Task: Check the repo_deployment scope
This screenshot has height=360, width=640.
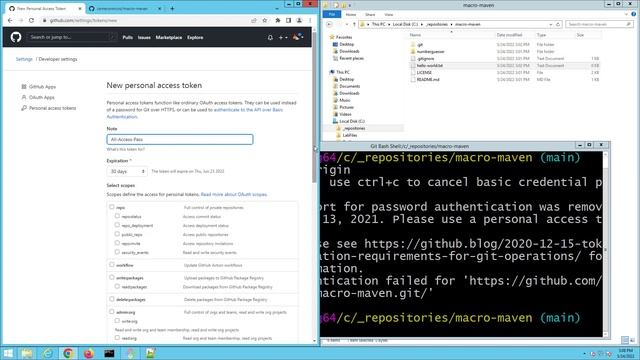Action: [x=117, y=225]
